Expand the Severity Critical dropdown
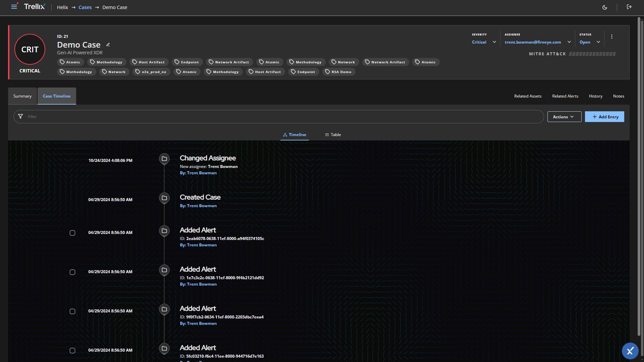The height and width of the screenshot is (362, 644). pos(484,42)
